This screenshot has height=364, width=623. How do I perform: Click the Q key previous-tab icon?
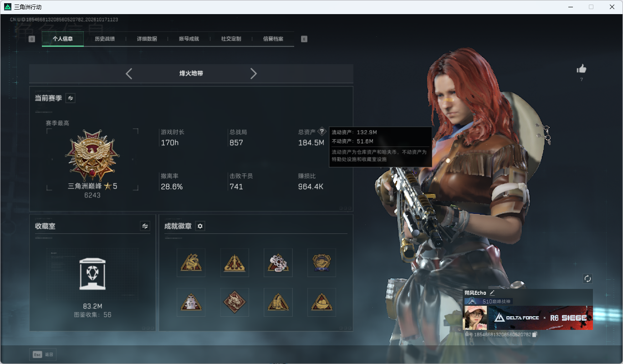[x=32, y=39]
